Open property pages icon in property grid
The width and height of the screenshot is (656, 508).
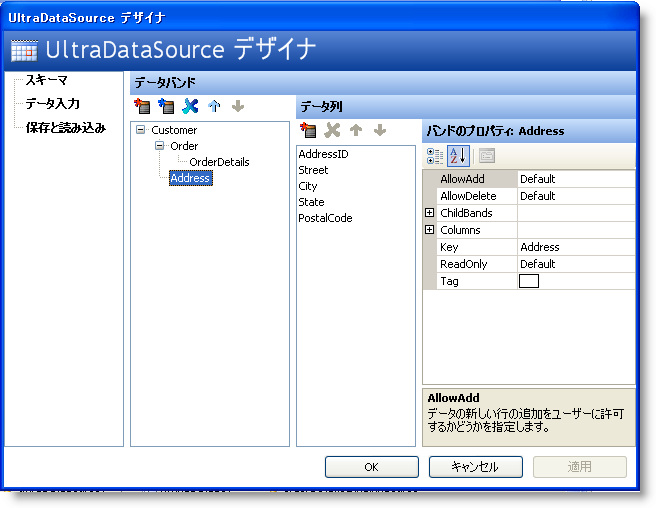[487, 156]
